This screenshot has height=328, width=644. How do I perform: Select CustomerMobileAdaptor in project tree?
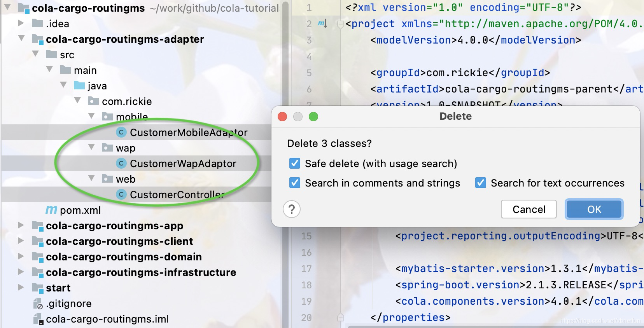(189, 133)
